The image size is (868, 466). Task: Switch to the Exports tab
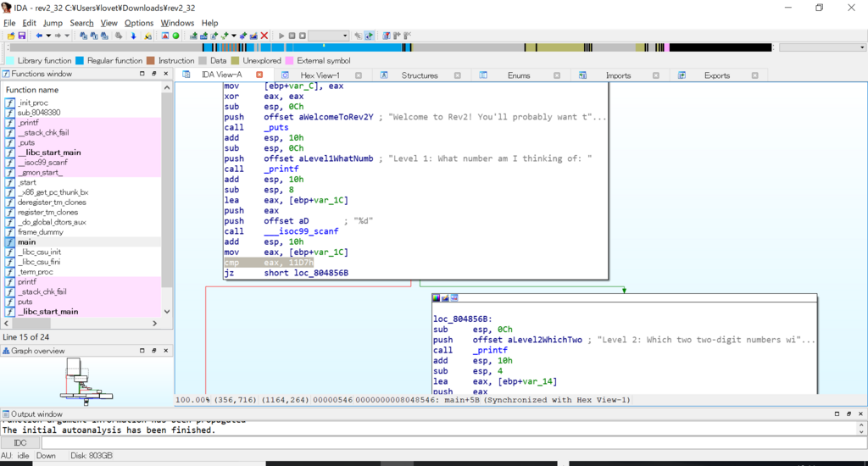(717, 75)
